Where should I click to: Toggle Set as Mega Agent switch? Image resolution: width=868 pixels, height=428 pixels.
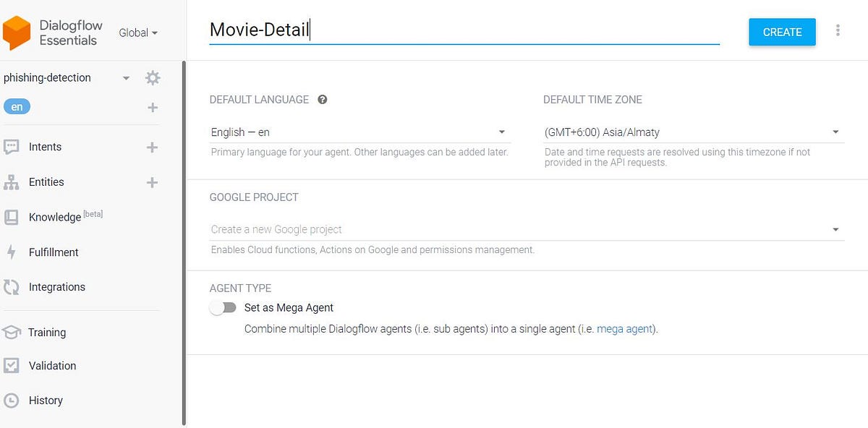223,307
